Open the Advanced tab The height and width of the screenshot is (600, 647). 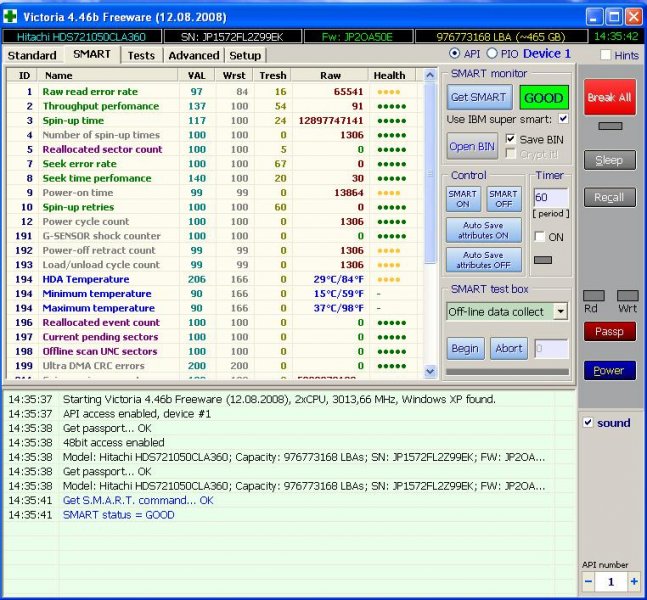point(193,55)
